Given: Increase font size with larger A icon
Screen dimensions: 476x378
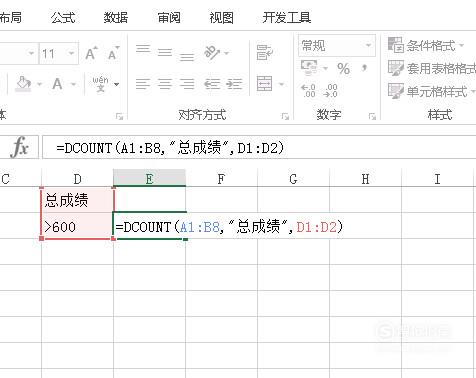Looking at the screenshot, I should point(91,53).
